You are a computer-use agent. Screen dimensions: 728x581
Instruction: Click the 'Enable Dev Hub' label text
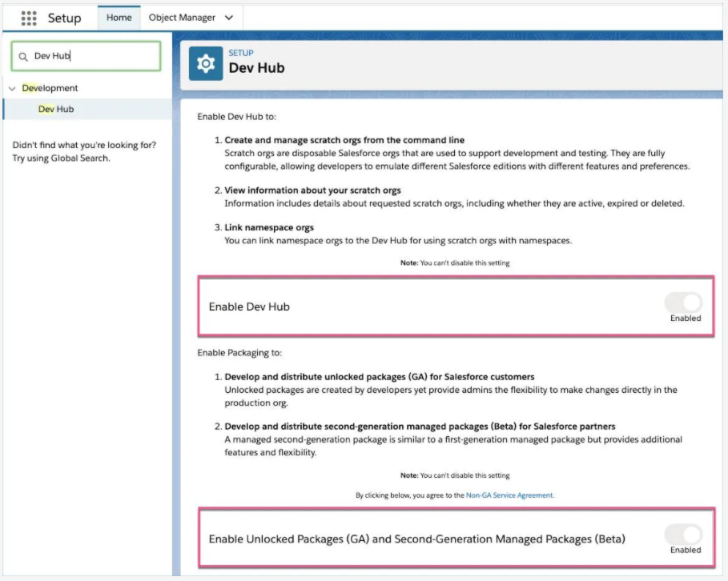[249, 307]
